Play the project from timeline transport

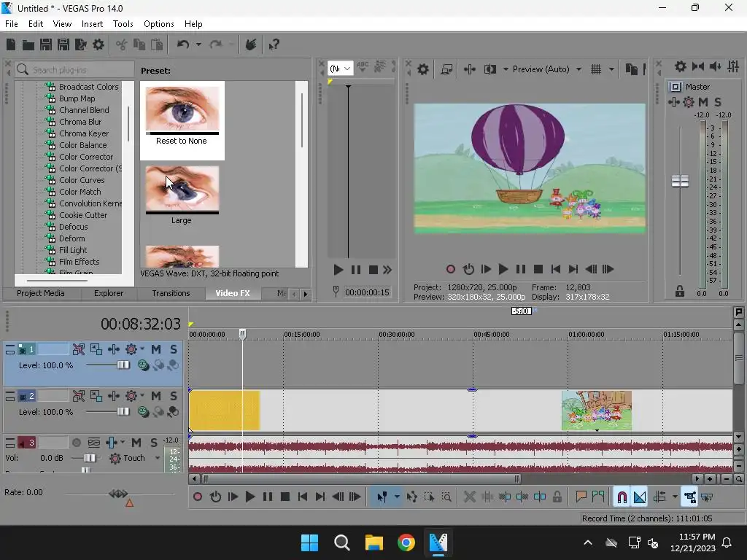[249, 497]
